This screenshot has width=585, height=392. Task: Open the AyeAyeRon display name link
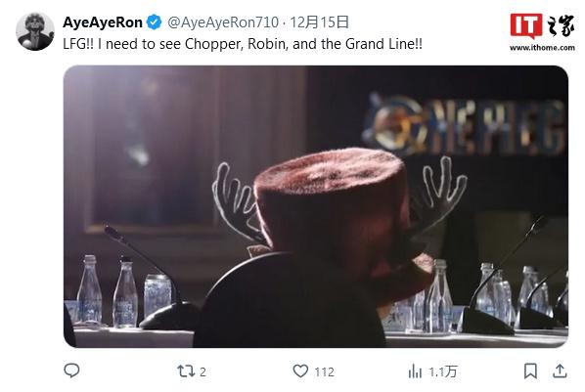click(103, 22)
